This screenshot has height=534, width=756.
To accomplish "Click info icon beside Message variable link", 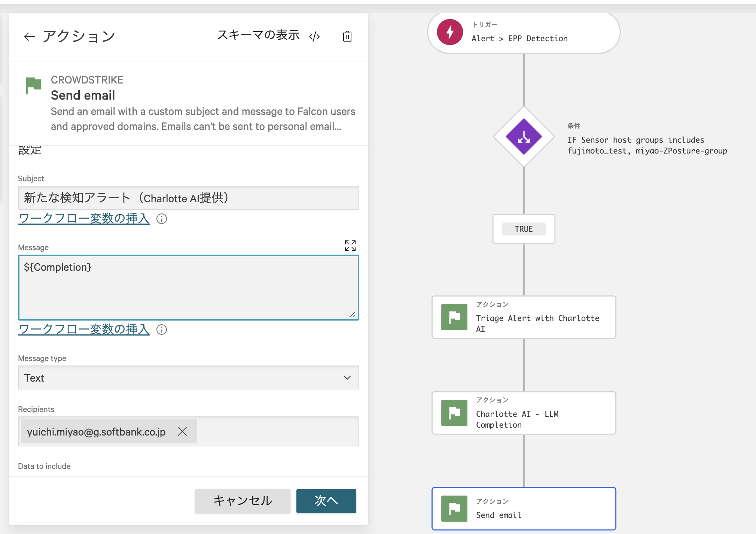I will click(162, 330).
